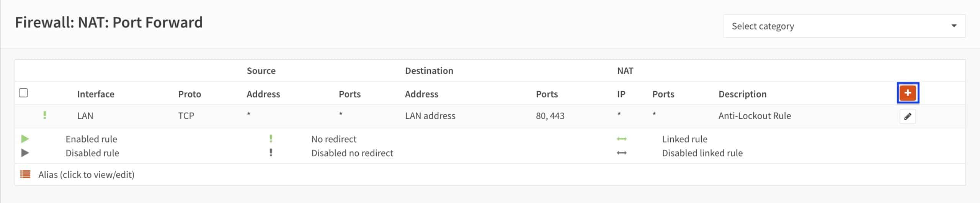Click the orange plus add rule button

click(x=908, y=93)
